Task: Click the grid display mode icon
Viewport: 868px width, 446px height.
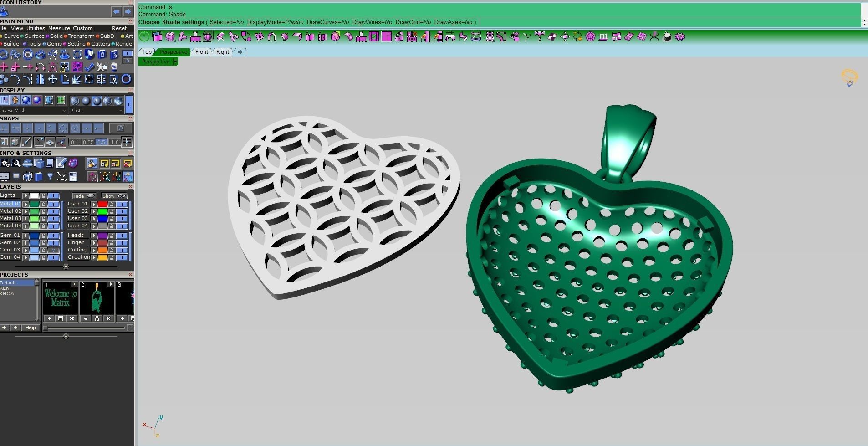Action: 5,100
